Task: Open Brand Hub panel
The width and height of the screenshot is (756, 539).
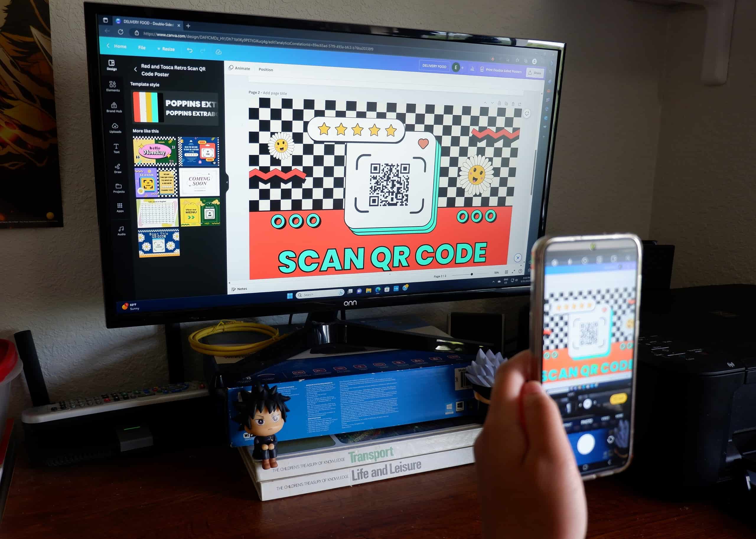Action: pyautogui.click(x=113, y=117)
